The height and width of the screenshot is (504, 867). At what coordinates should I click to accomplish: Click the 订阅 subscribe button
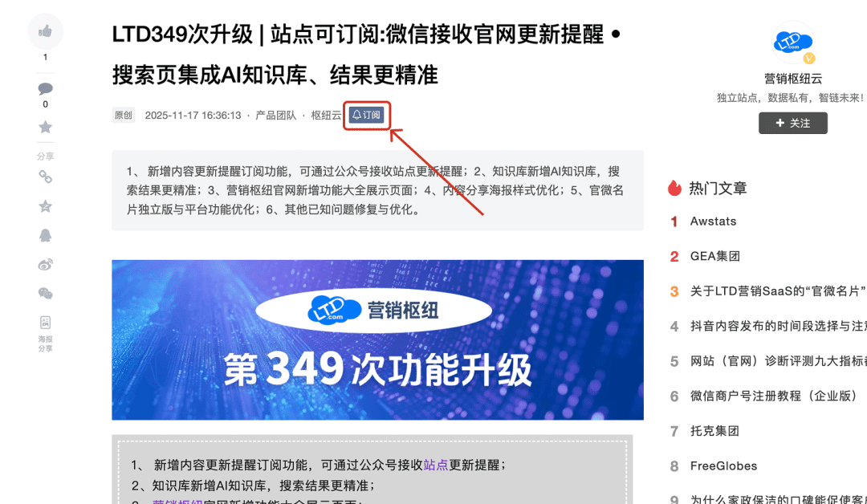tap(367, 115)
